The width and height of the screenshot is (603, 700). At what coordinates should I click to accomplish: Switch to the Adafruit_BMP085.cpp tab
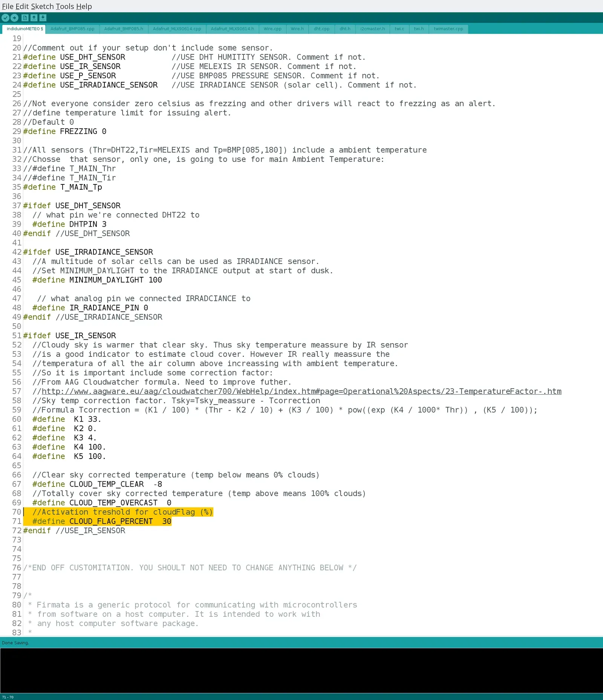tap(72, 29)
